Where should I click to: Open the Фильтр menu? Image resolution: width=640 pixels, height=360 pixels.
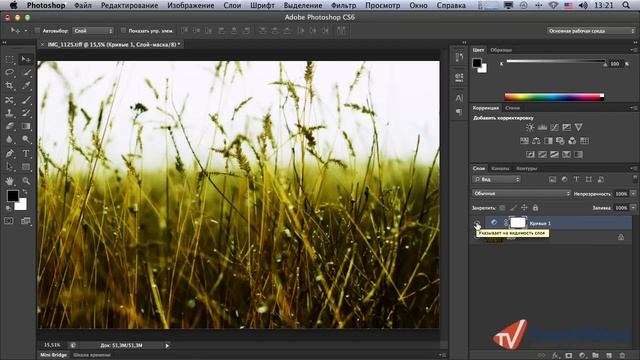(343, 5)
